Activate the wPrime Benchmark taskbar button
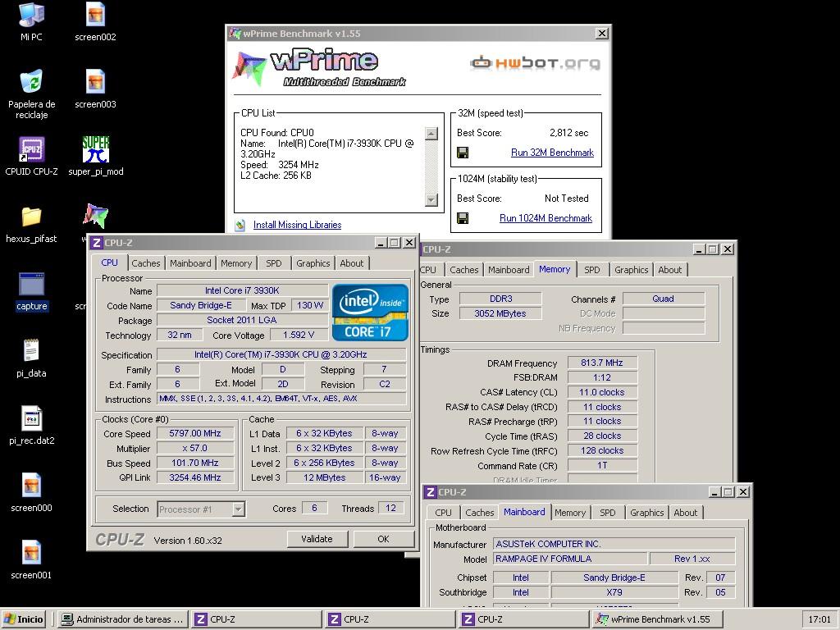840x630 pixels. [x=659, y=619]
